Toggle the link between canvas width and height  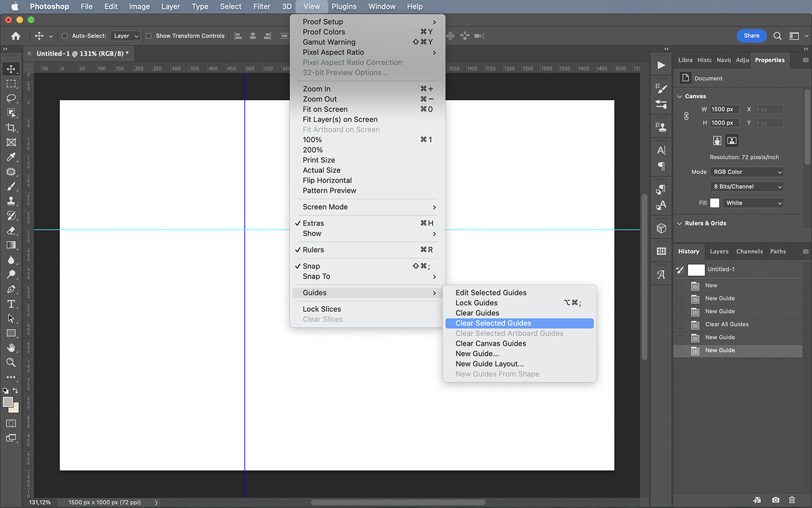click(x=686, y=115)
